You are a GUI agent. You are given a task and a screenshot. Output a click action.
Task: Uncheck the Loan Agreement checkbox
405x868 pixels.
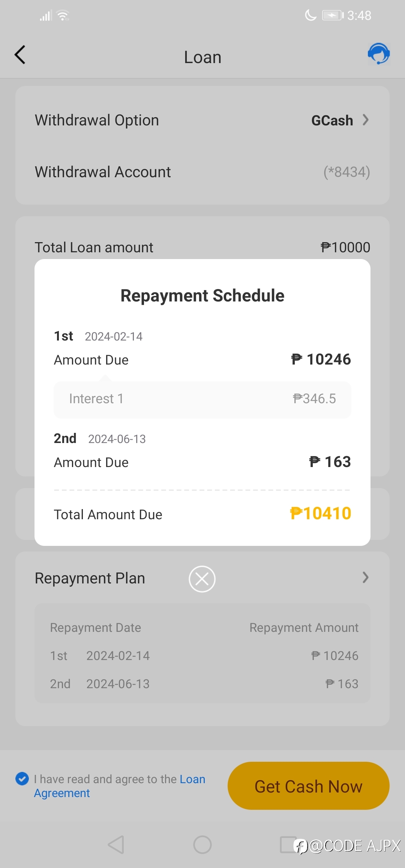[22, 779]
